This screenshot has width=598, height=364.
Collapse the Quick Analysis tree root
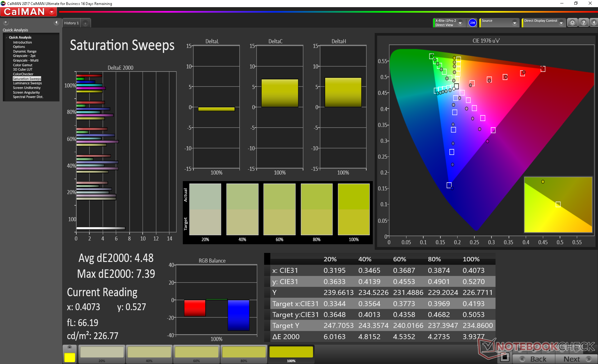click(x=6, y=37)
